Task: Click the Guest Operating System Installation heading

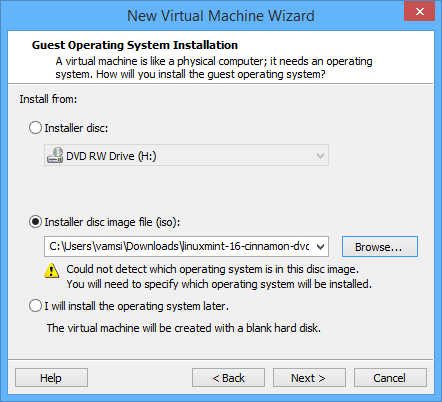Action: 135,45
